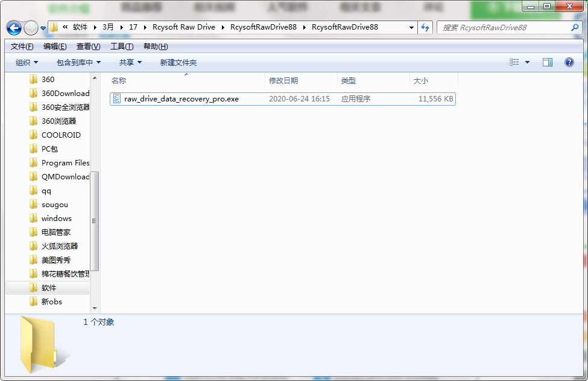Select the COOLROID folder
Viewport: 588px width, 381px height.
pos(61,135)
